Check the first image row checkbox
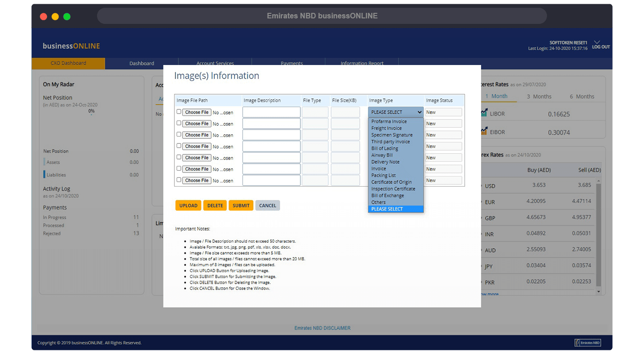644x354 pixels. [179, 112]
